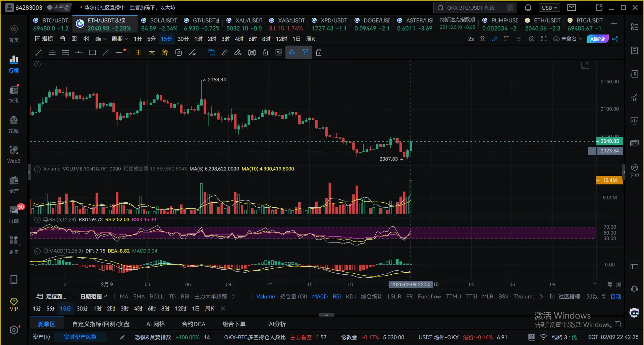Open the settings gear in the left sidebar

tap(14, 330)
